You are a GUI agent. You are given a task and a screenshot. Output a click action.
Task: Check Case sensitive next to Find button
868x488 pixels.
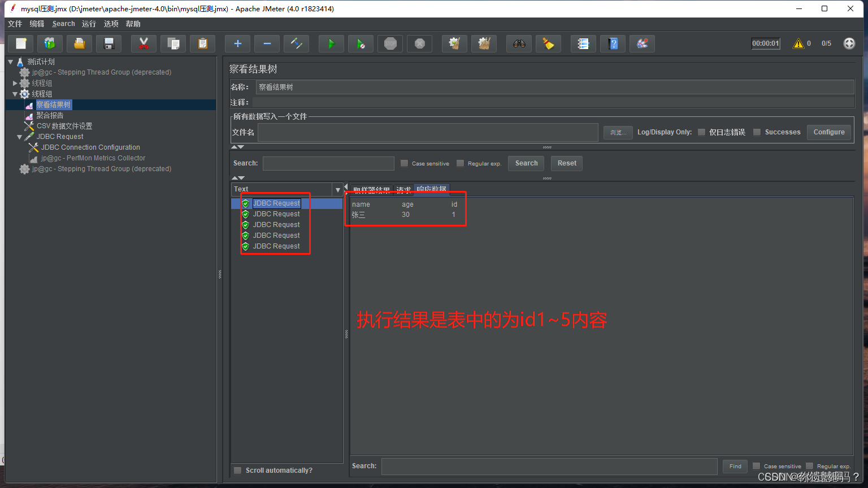click(756, 466)
